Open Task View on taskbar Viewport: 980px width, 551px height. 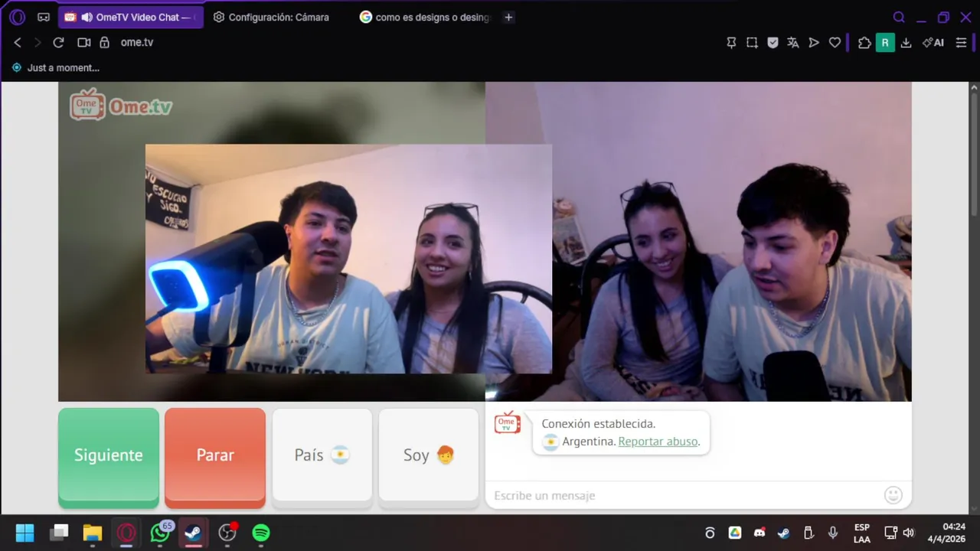(x=59, y=533)
